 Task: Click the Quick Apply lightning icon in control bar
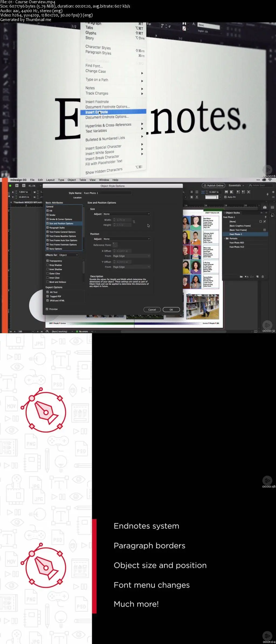coord(267,194)
